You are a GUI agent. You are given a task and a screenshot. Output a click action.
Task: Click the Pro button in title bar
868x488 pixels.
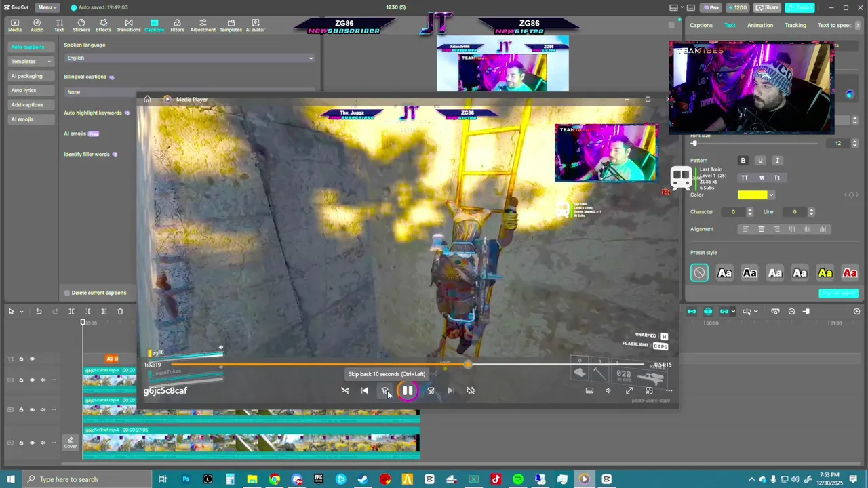point(711,7)
